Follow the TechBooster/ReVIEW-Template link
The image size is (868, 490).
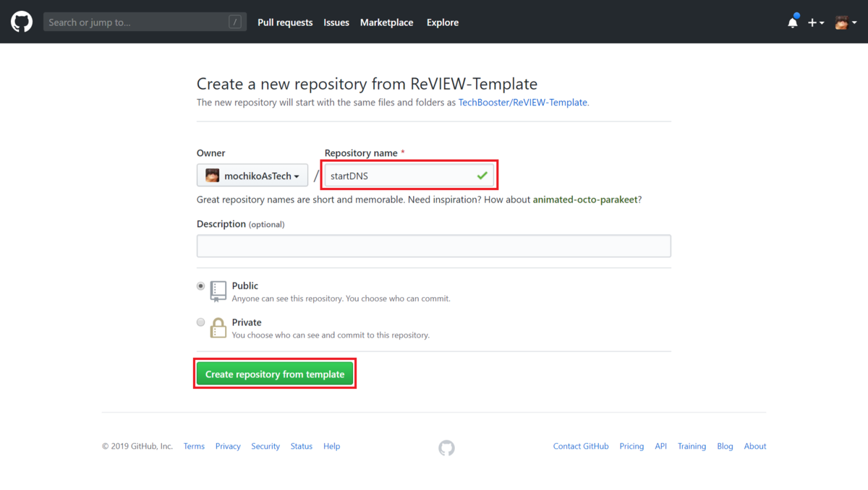pos(523,103)
